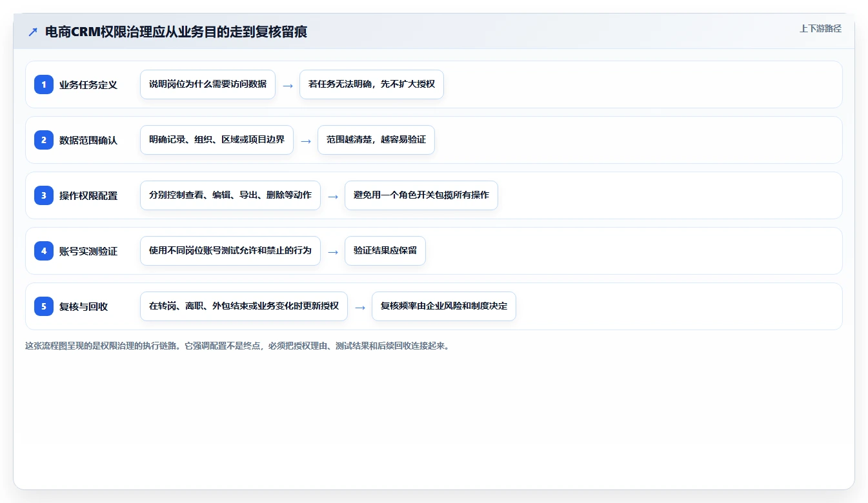
Task: Select the 使用不同岗位账号测试允许和禁止的行为 box
Action: [x=230, y=251]
